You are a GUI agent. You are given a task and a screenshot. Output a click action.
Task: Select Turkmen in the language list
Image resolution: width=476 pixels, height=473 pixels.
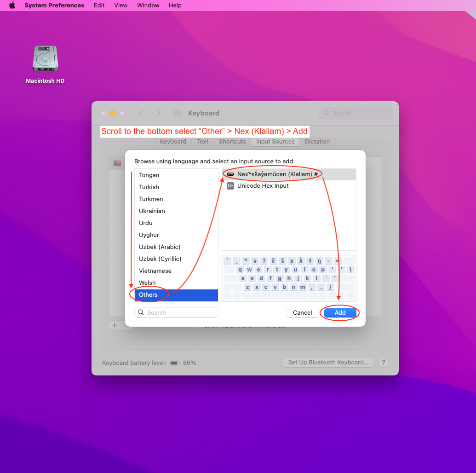(x=176, y=199)
